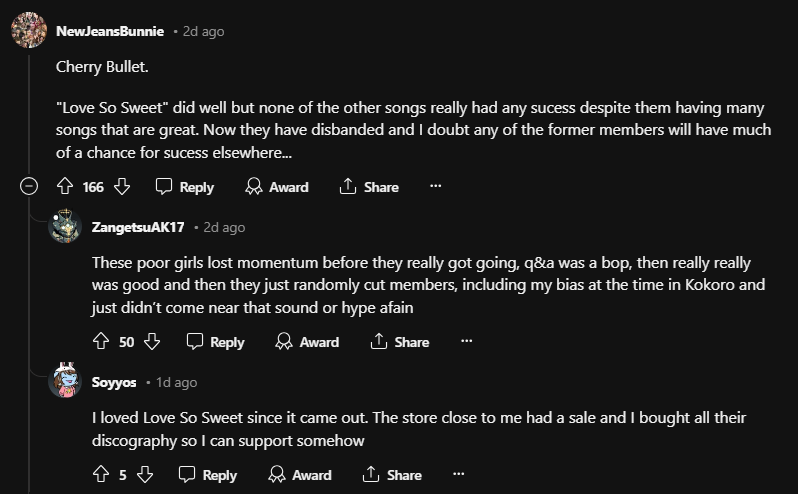Collapse the NewJeansBunnie comment thread

[x=30, y=187]
